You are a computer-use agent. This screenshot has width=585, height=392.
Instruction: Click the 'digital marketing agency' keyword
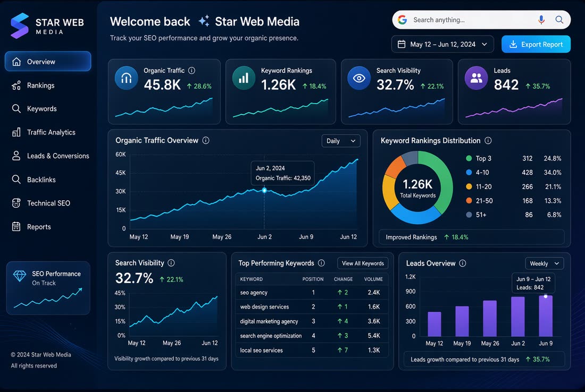(269, 321)
